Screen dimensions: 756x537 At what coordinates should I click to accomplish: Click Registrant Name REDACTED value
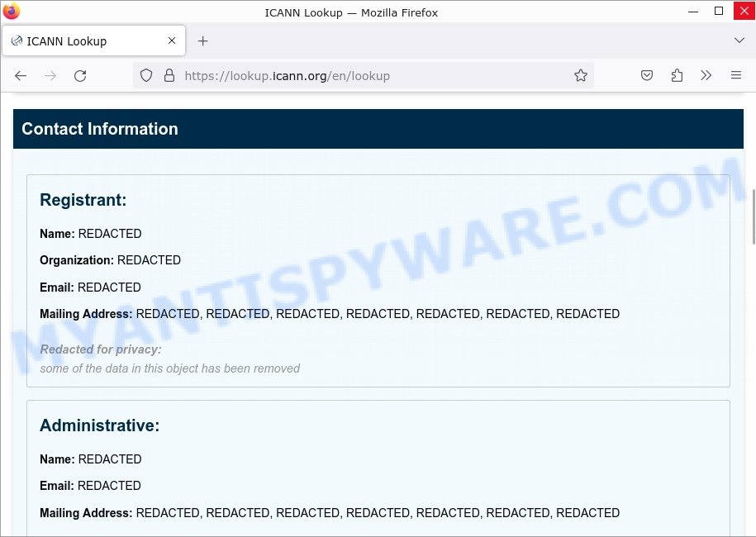point(110,234)
